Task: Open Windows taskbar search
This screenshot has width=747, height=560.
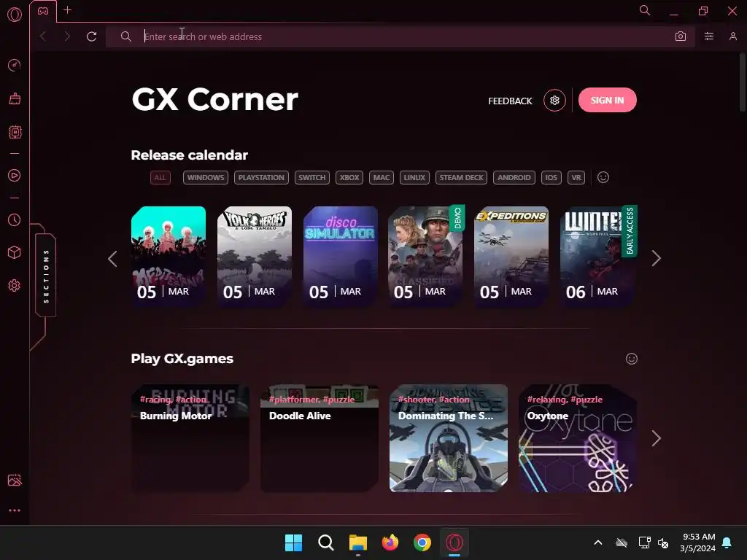Action: (x=326, y=542)
